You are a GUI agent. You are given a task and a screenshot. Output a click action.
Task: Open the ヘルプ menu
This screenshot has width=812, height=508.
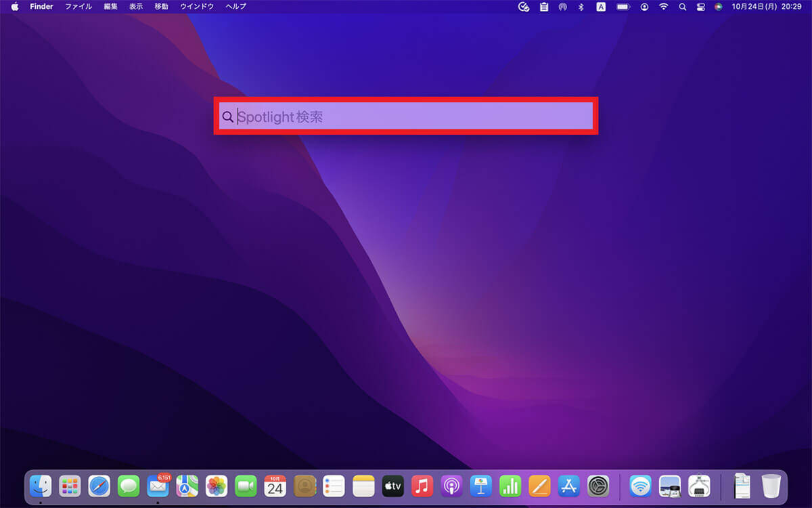pos(235,6)
